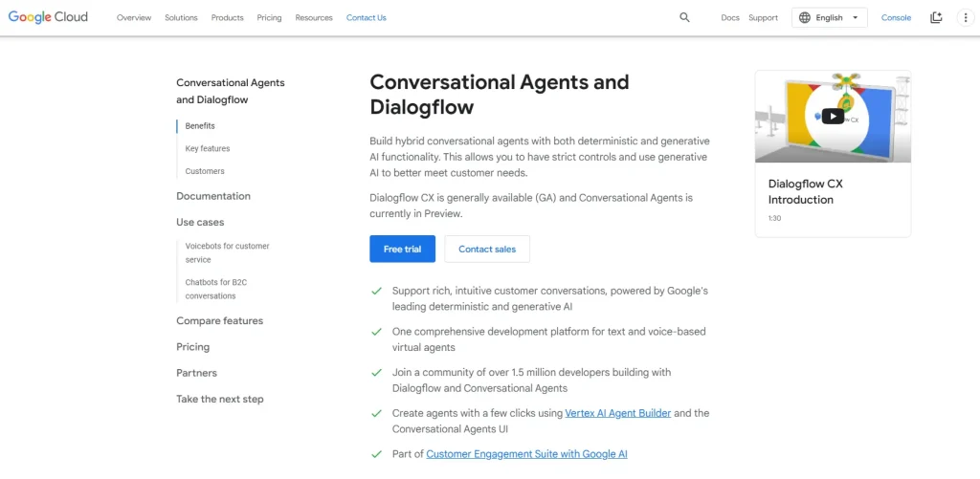Expand the English language dropdown arrow
This screenshot has height=479, width=980.
tap(855, 17)
